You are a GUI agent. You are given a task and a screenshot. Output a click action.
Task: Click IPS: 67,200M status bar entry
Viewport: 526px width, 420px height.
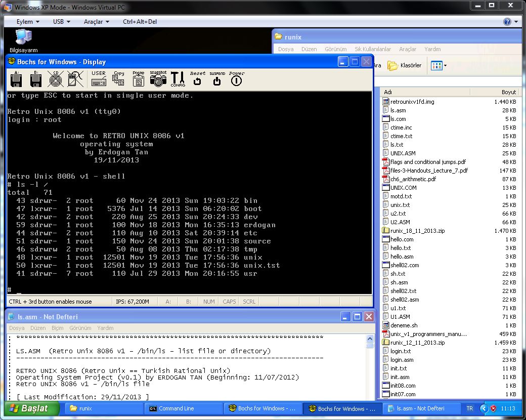[x=133, y=302]
